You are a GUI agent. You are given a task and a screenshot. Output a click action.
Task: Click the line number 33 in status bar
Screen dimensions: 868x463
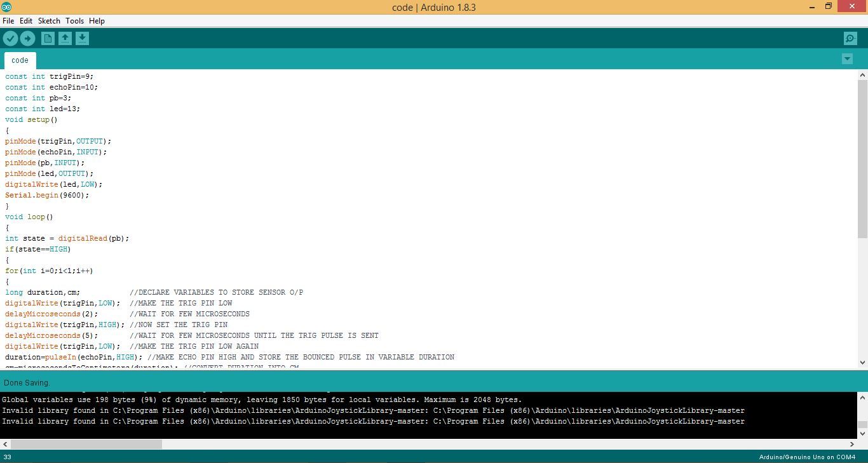8,457
